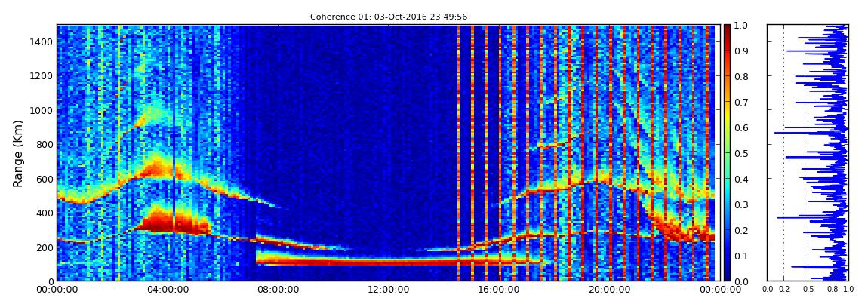868x307 pixels.
Task: Click the 0.7 label on the colorbar
Action: tap(742, 103)
